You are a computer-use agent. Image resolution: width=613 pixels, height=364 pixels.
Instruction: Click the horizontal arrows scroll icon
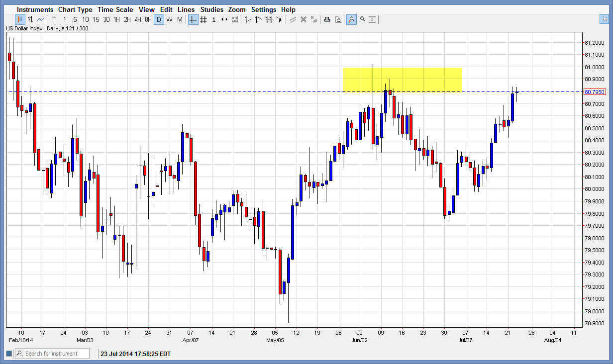tap(224, 19)
